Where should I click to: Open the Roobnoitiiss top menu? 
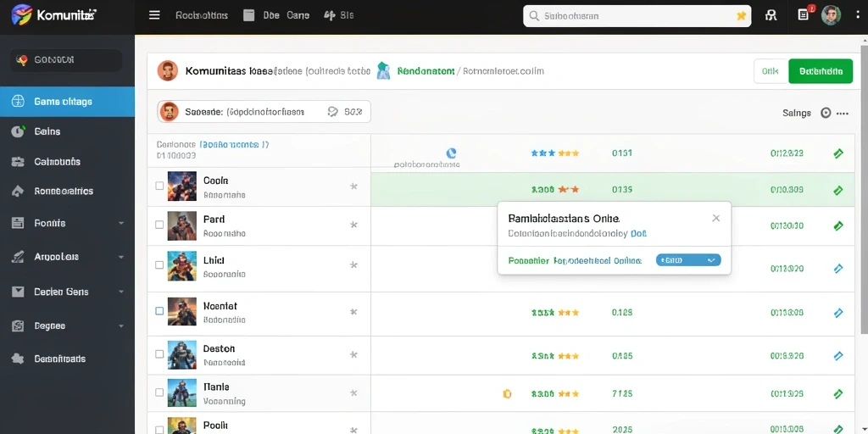pos(202,15)
